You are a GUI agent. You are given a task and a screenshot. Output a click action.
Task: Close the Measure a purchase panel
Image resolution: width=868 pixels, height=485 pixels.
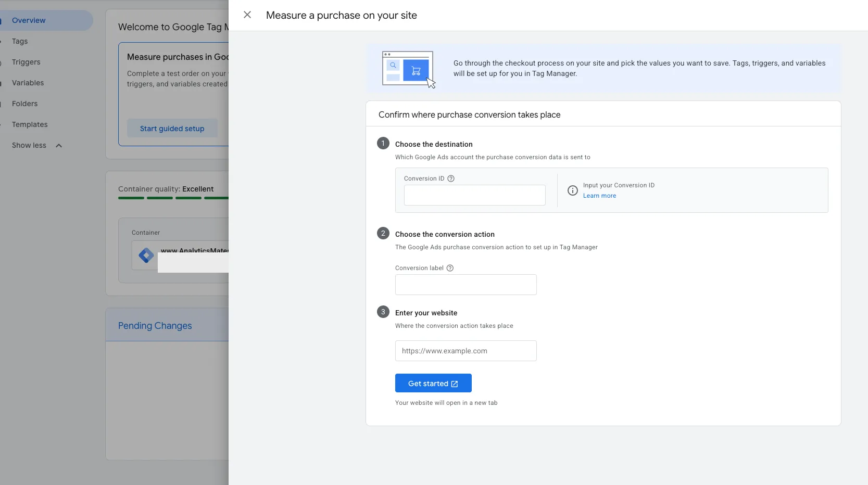click(x=247, y=15)
